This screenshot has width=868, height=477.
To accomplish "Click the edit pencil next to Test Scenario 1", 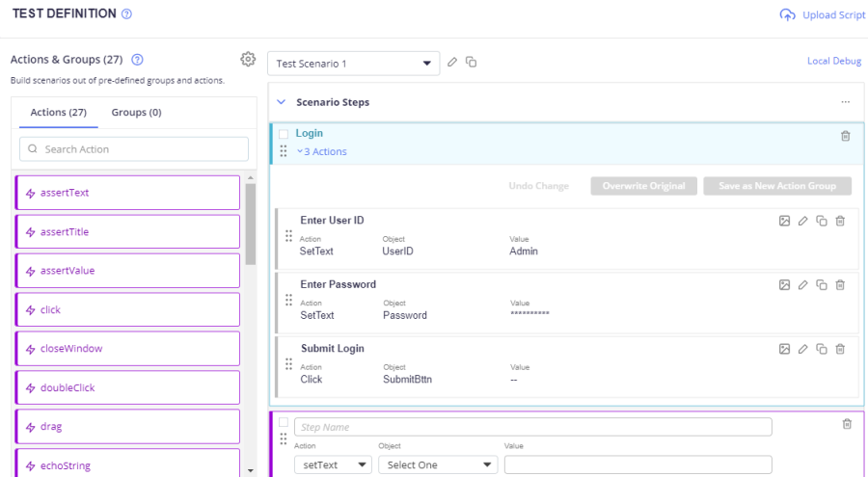I will point(452,63).
